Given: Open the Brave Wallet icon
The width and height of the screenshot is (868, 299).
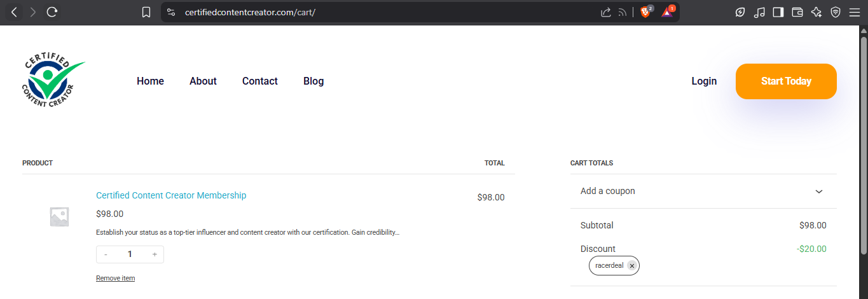Looking at the screenshot, I should tap(797, 12).
